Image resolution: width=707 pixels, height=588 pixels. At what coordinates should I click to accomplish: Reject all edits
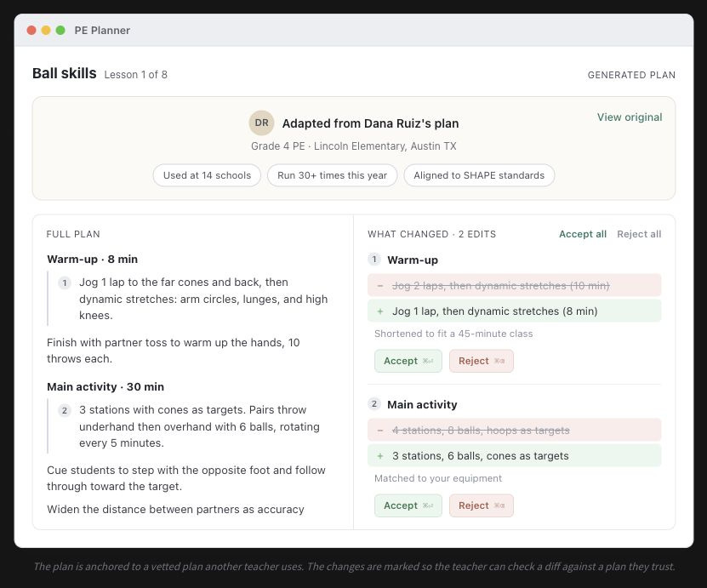pyautogui.click(x=639, y=234)
